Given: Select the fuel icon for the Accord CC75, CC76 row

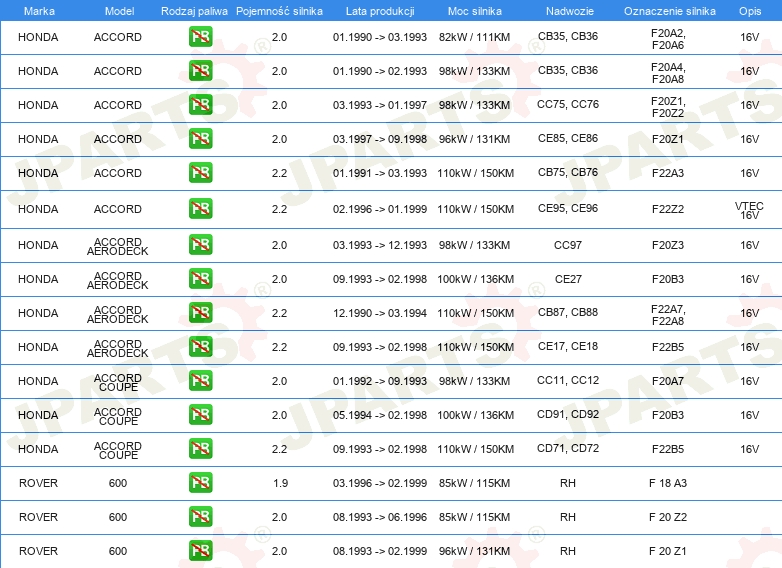Looking at the screenshot, I should (x=200, y=104).
